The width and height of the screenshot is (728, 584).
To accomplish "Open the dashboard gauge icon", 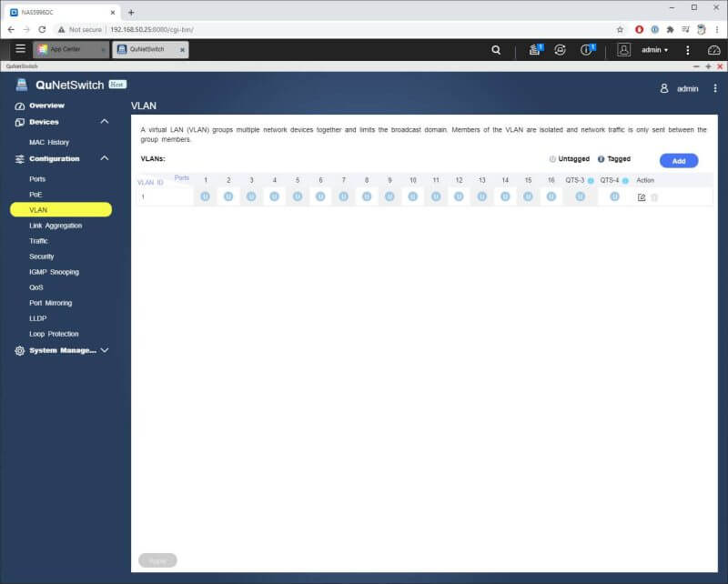I will [713, 50].
